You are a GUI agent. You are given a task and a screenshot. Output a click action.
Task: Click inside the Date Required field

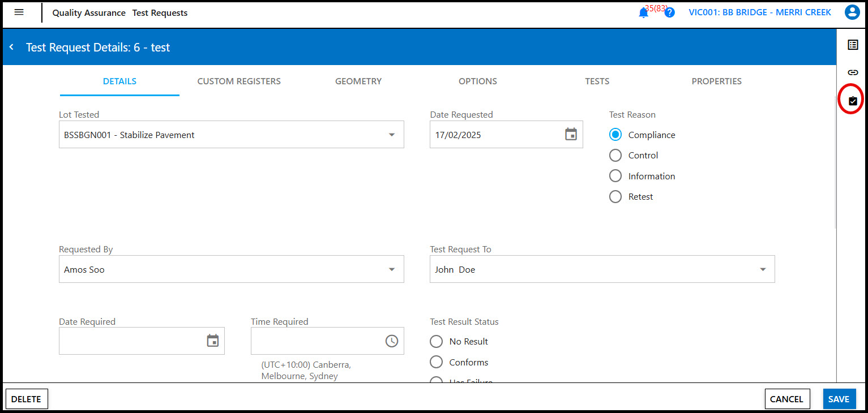click(130, 341)
